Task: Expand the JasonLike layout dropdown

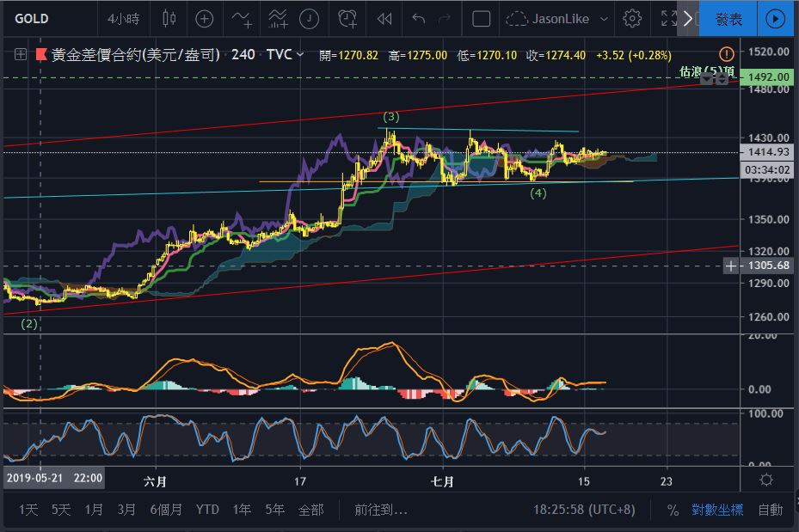Action: 605,18
